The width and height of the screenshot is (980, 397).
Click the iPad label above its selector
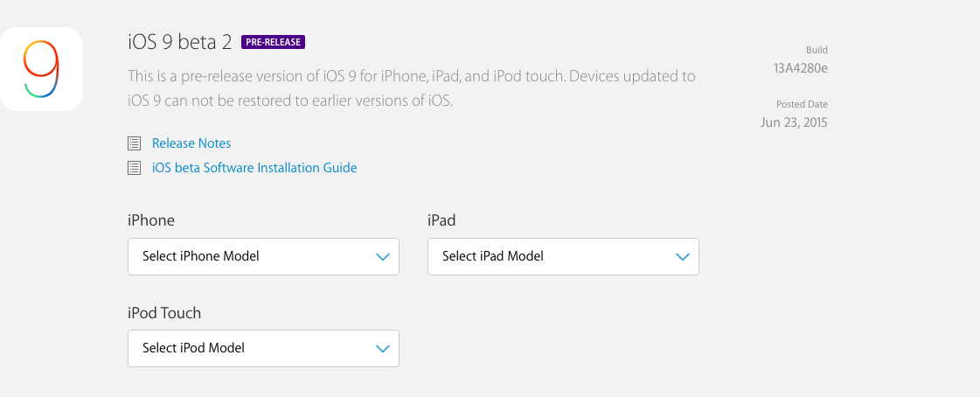(x=441, y=220)
